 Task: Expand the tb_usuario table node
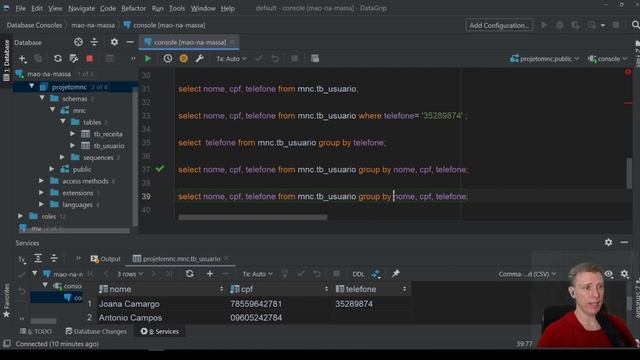pos(73,145)
